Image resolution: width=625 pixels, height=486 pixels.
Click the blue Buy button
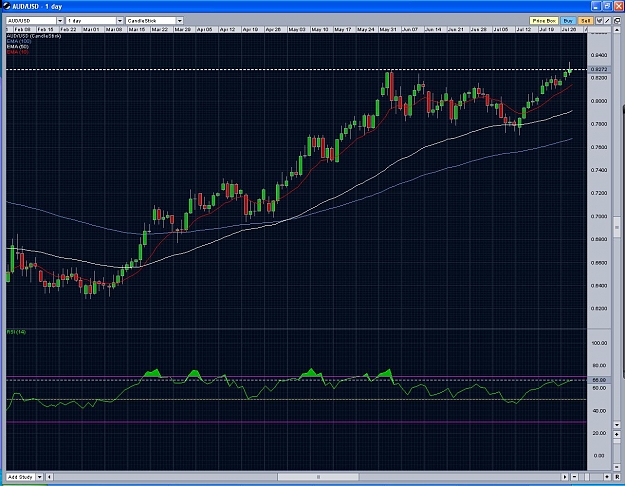pos(568,21)
